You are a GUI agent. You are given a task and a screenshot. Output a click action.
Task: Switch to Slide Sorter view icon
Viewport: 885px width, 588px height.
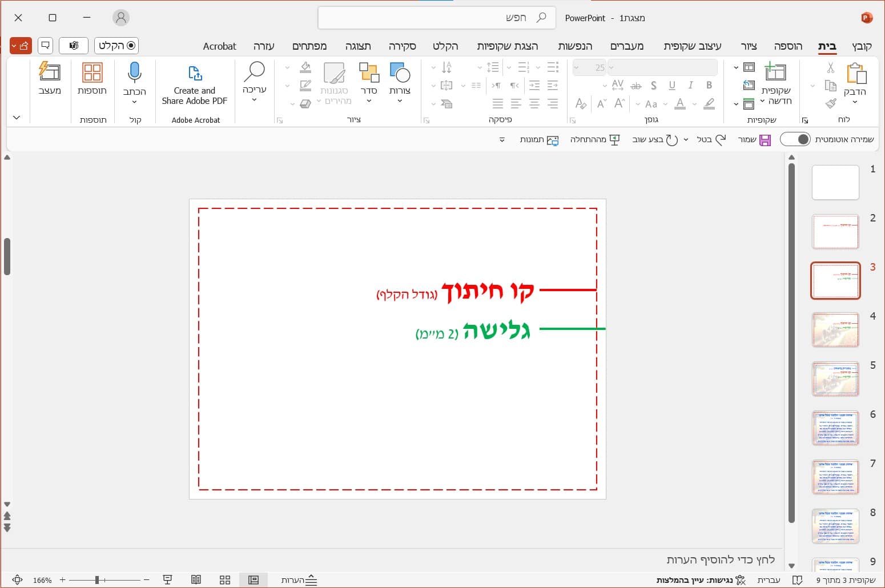point(225,580)
